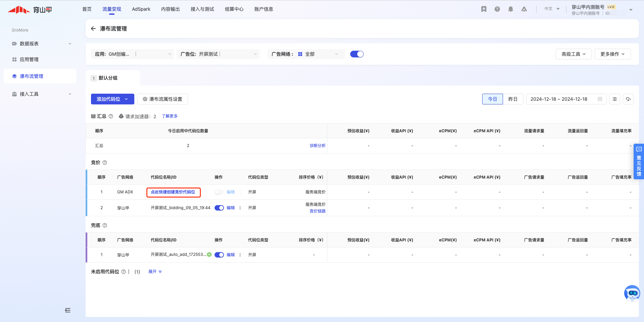This screenshot has height=322, width=644.
Task: Go to 首页 tab
Action: point(87,9)
